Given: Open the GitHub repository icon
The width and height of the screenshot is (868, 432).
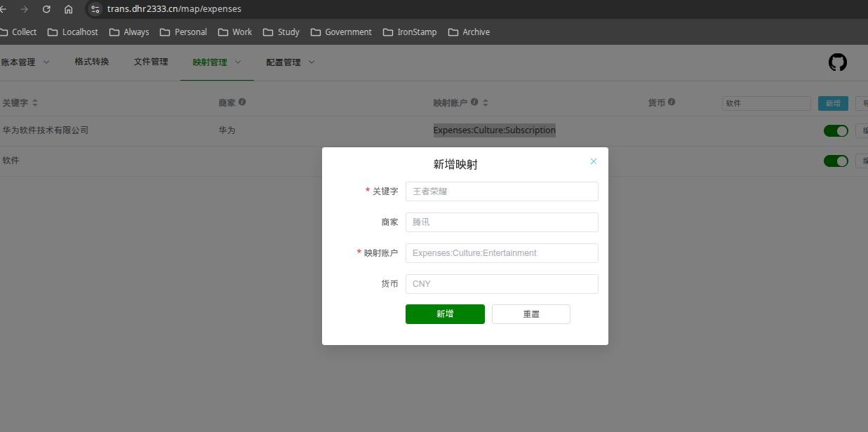Looking at the screenshot, I should [x=837, y=62].
